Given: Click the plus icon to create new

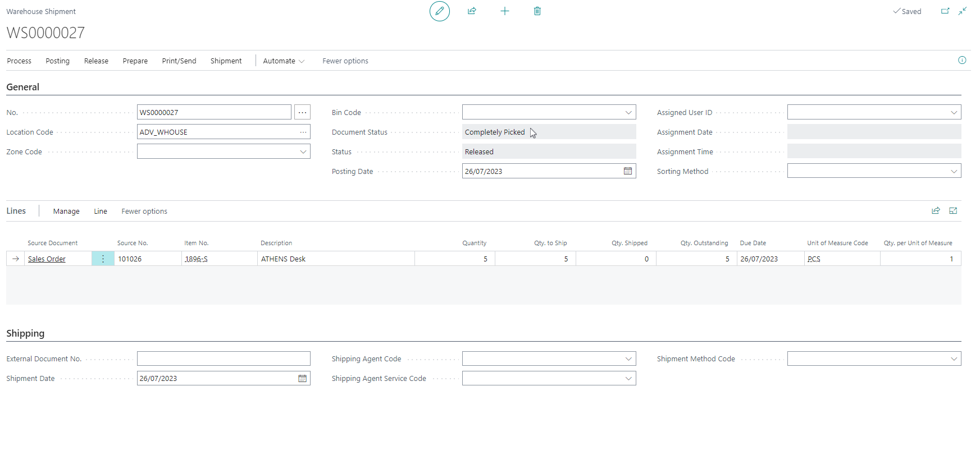Looking at the screenshot, I should [x=504, y=11].
